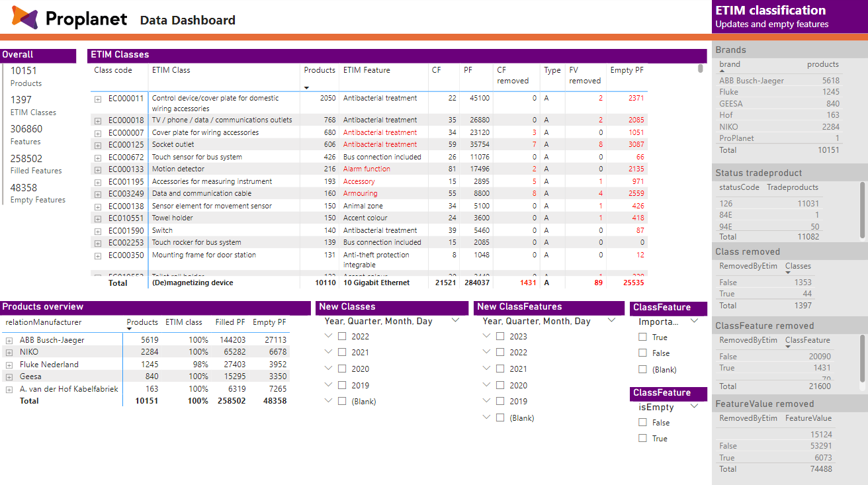
Task: Sort ETIM Classes by Class code
Action: pyautogui.click(x=113, y=70)
